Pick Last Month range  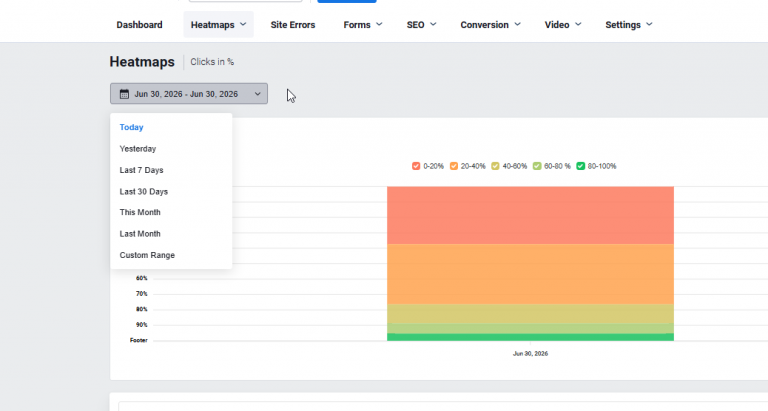click(x=140, y=234)
